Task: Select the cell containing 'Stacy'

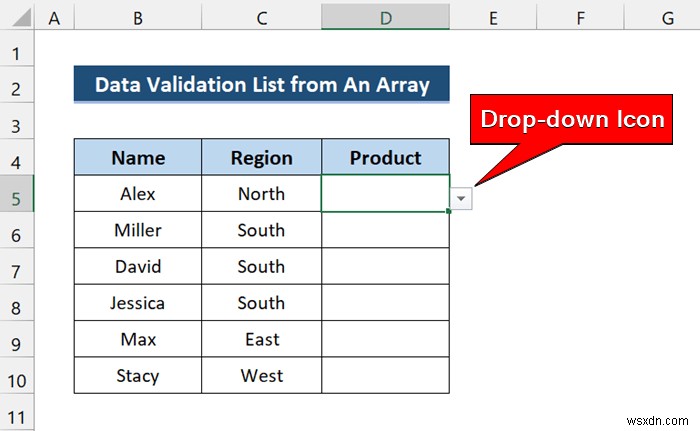Action: pyautogui.click(x=138, y=375)
